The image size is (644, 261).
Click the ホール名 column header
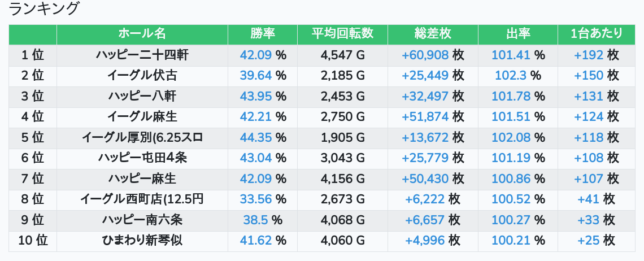pos(142,34)
